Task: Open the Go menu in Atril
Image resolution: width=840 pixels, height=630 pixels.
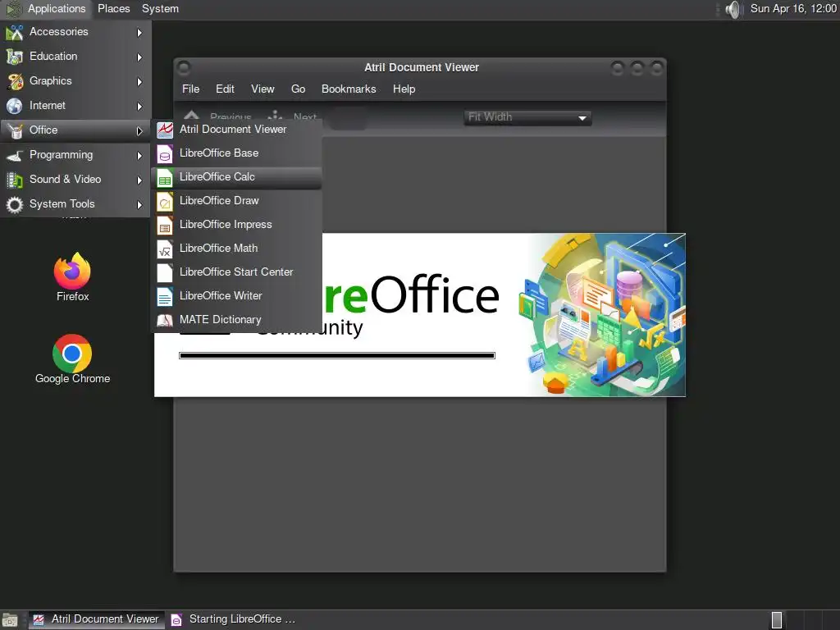Action: pyautogui.click(x=299, y=89)
